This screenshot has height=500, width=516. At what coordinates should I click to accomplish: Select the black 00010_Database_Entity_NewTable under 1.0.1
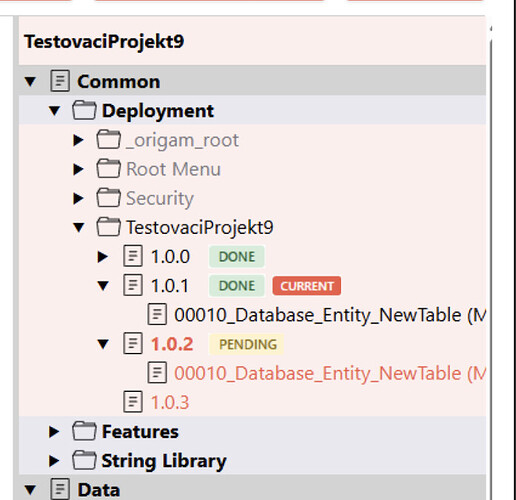click(x=330, y=315)
